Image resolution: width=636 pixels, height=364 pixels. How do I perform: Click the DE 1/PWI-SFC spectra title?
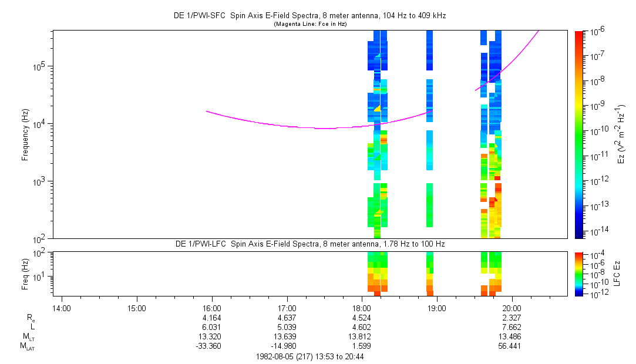[x=311, y=16]
